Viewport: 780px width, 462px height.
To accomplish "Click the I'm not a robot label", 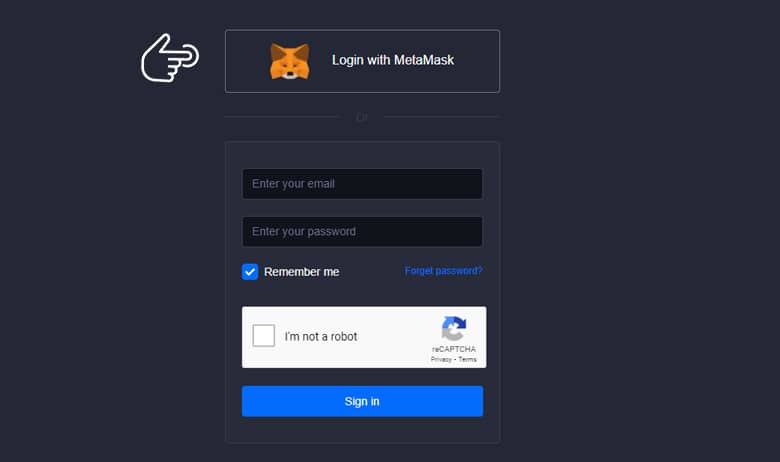I will pyautogui.click(x=321, y=337).
